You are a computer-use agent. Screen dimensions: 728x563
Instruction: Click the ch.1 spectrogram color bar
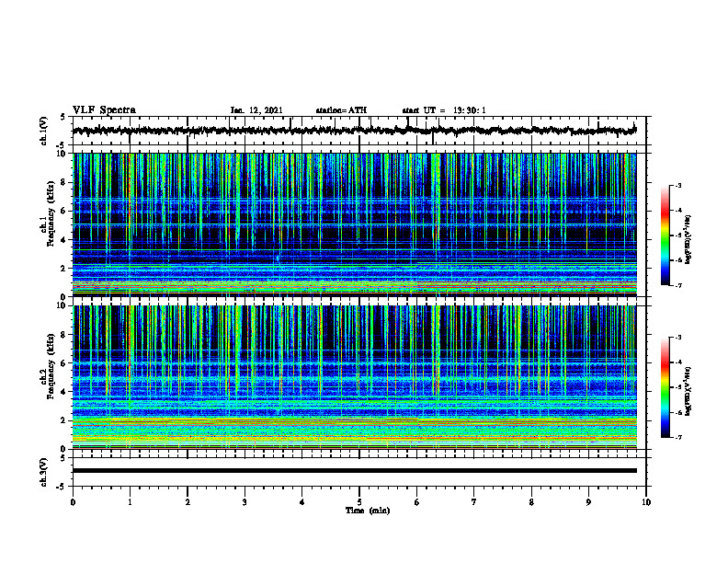point(665,236)
